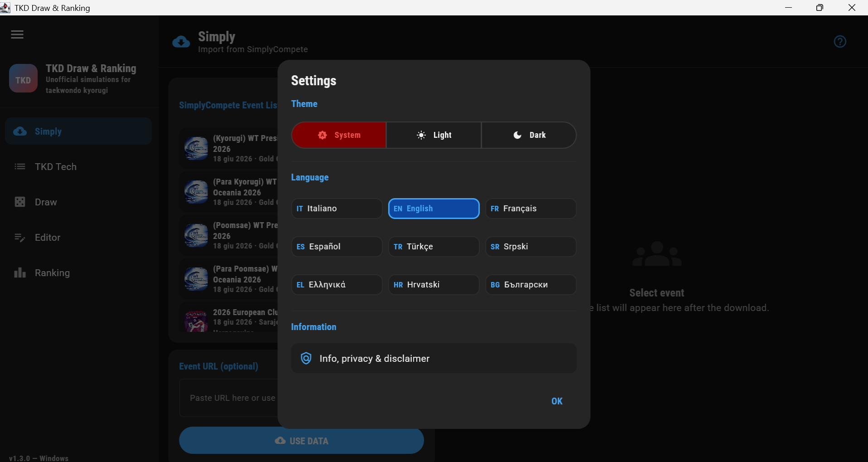Click the SimplyCompete Event List heading
868x462 pixels.
tap(228, 105)
